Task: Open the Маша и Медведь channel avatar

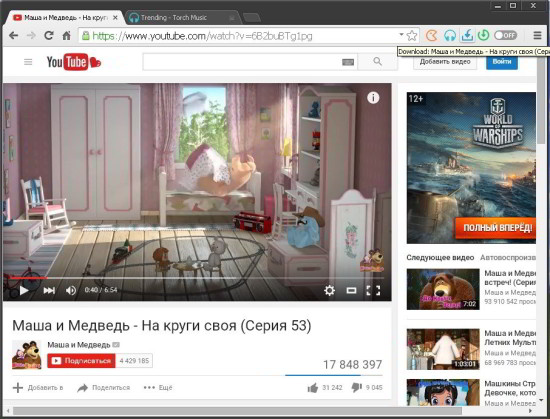Action: (x=27, y=354)
